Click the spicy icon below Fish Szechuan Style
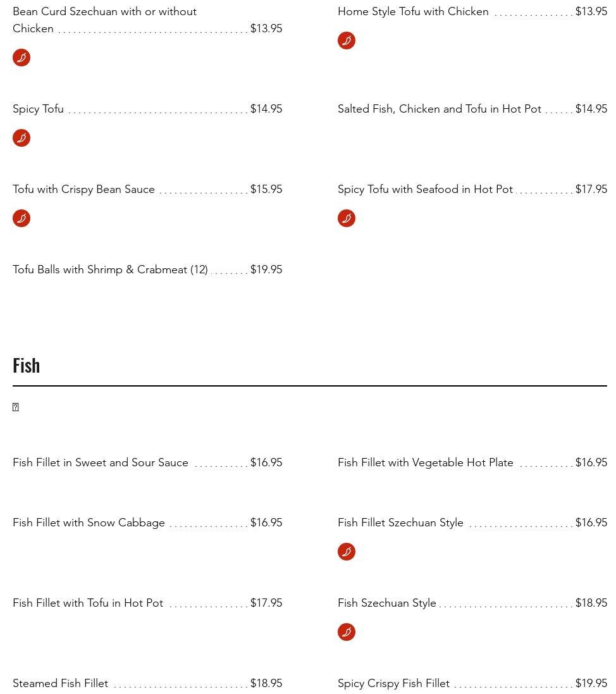 point(347,632)
